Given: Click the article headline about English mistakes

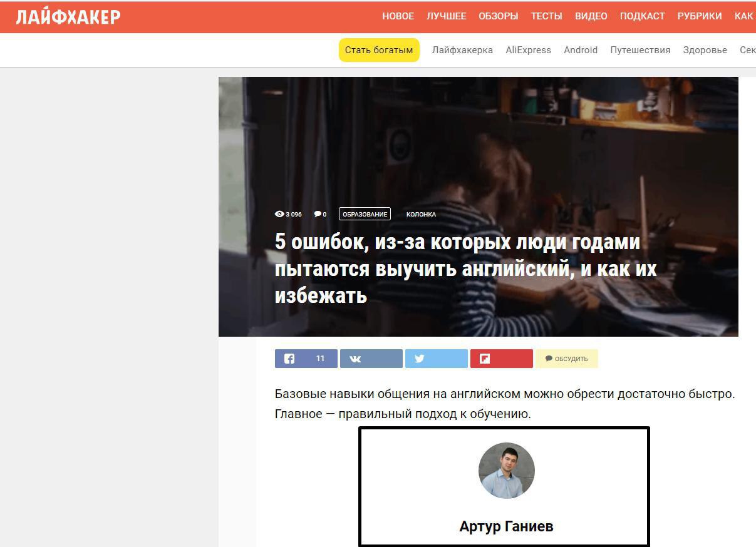Looking at the screenshot, I should (x=465, y=268).
